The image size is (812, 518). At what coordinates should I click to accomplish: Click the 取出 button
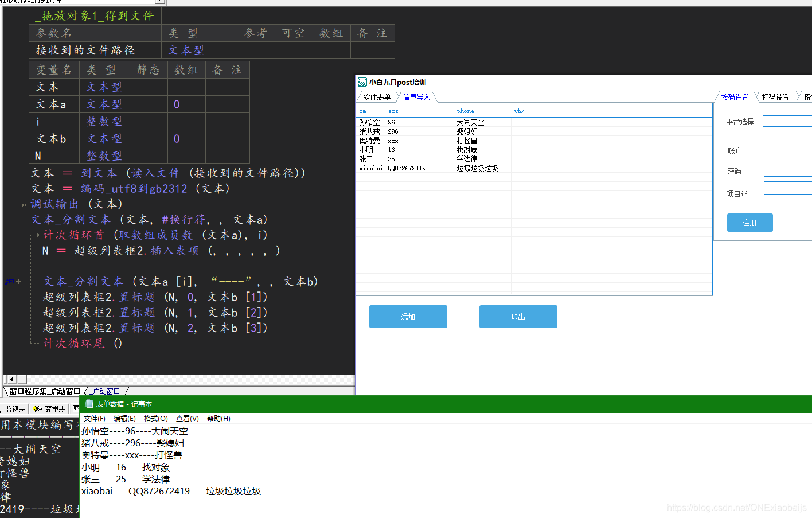coord(518,317)
